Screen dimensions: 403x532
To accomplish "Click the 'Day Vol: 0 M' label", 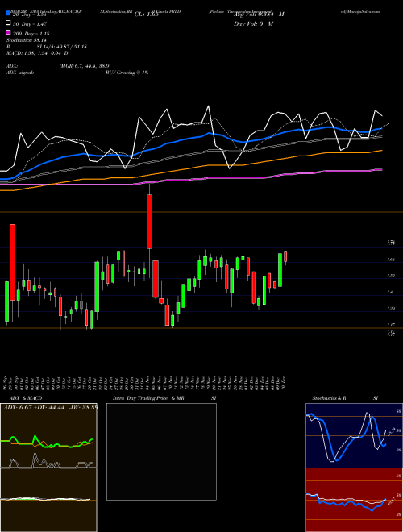I will click(253, 24).
